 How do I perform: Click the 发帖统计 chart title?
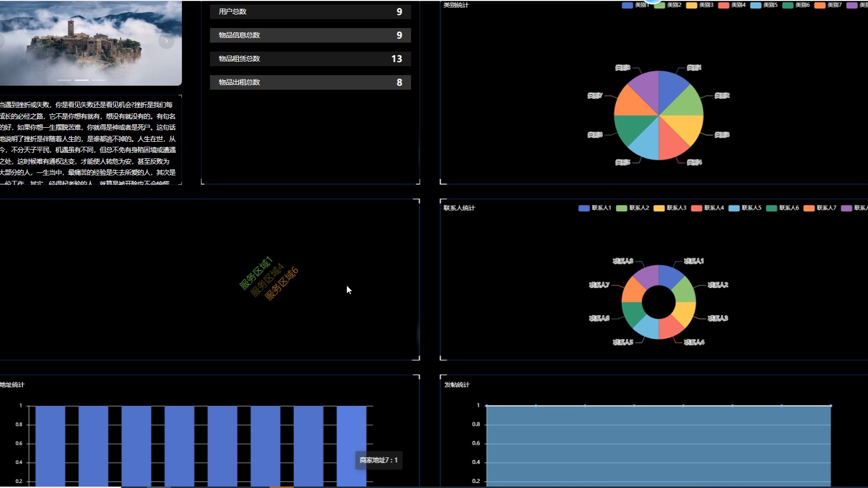pos(457,385)
